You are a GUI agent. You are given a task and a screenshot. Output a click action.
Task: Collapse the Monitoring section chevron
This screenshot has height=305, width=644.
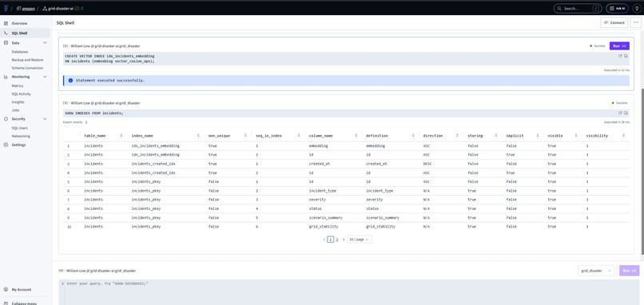pyautogui.click(x=45, y=77)
